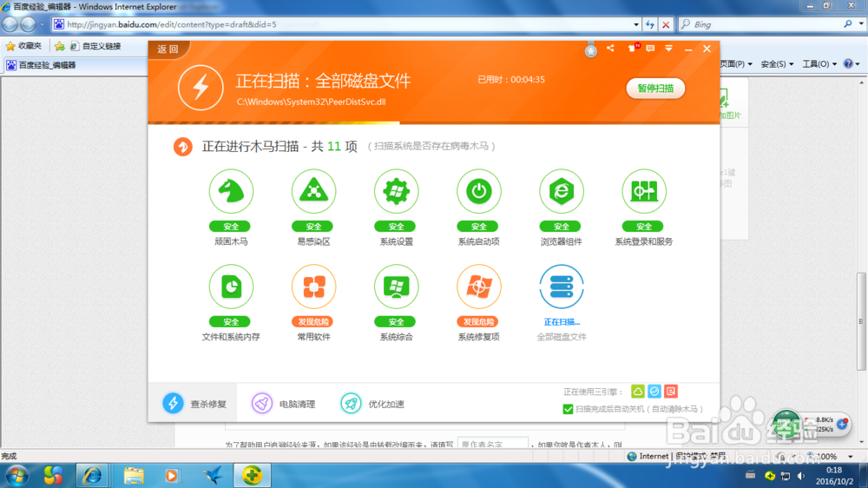Image resolution: width=868 pixels, height=488 pixels.
Task: Open the dropdown menu arrow in orange header
Action: click(x=668, y=49)
